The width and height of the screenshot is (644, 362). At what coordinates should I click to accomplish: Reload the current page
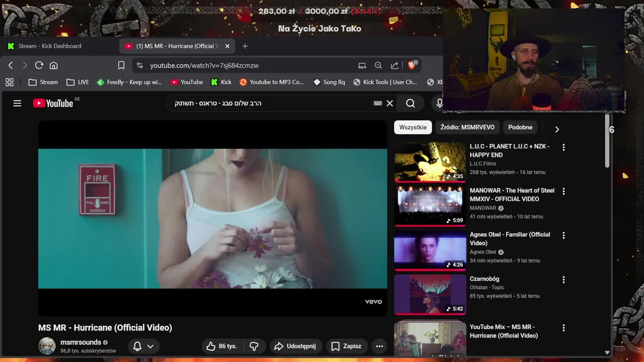(x=39, y=65)
